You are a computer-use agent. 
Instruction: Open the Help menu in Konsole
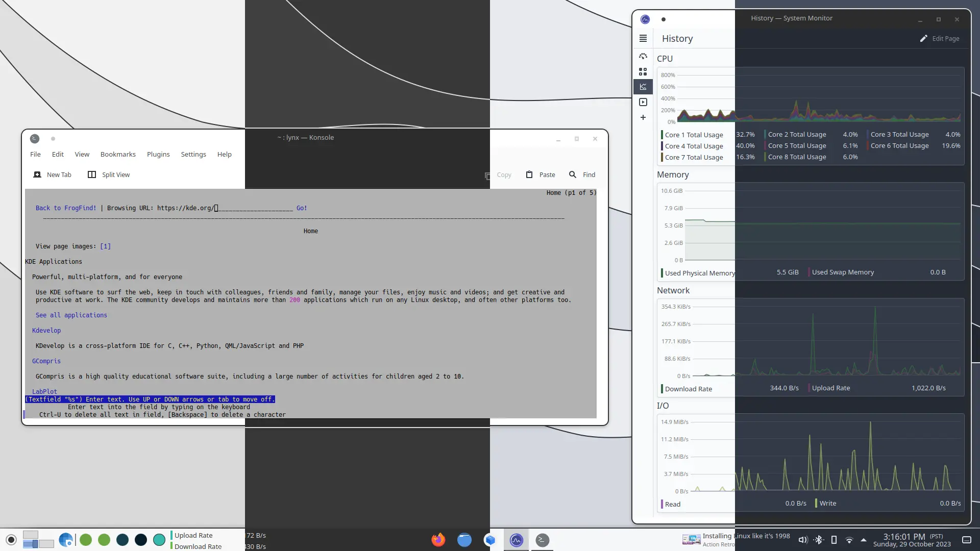tap(224, 154)
